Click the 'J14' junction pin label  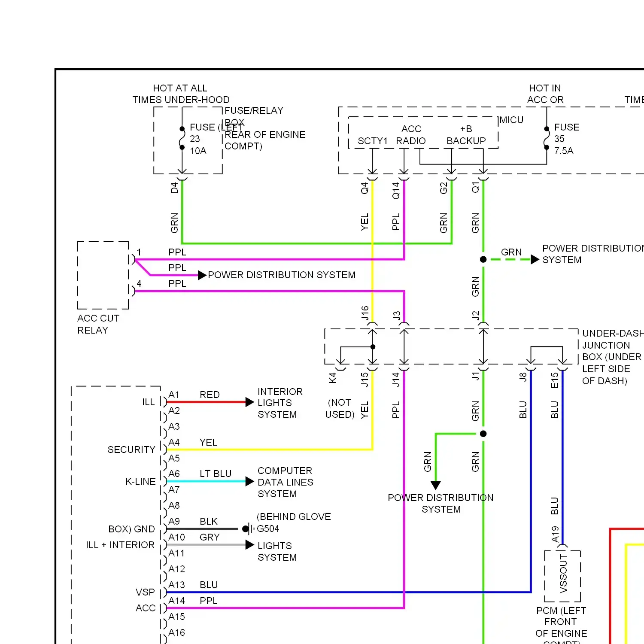pyautogui.click(x=396, y=380)
